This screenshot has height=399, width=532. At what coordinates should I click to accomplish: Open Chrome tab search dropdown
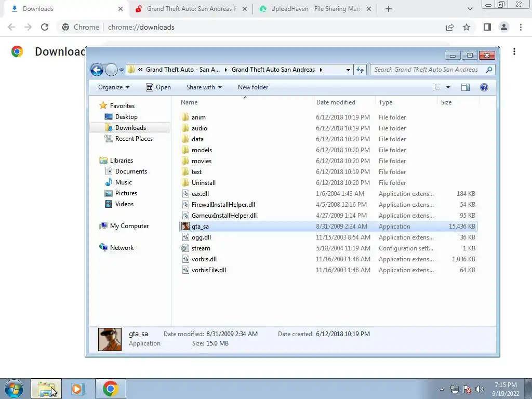pyautogui.click(x=470, y=9)
